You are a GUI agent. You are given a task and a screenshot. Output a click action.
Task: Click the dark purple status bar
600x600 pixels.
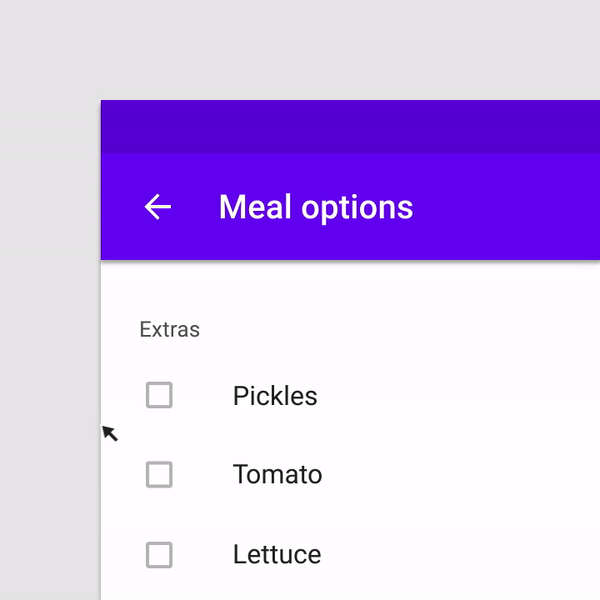click(350, 127)
